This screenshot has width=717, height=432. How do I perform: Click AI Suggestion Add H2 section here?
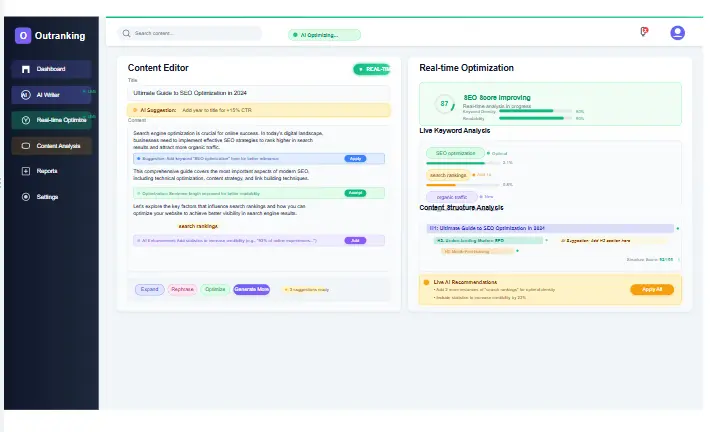pyautogui.click(x=595, y=240)
